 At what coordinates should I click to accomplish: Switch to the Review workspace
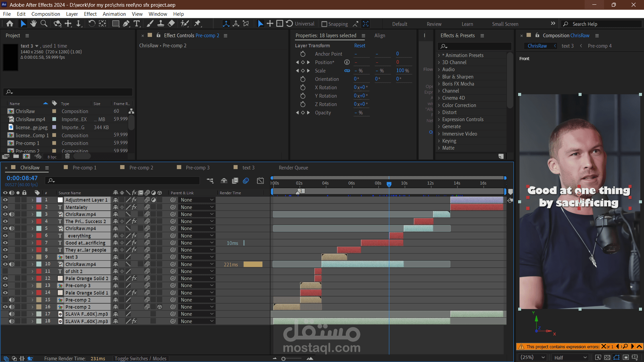434,24
